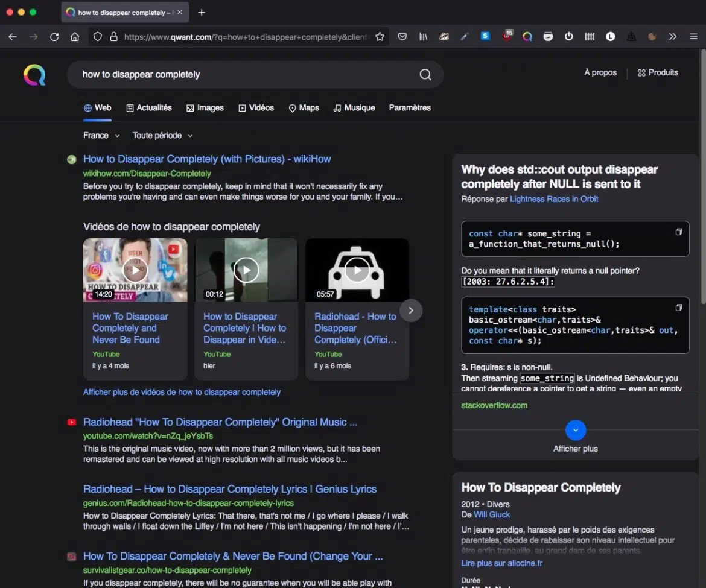706x588 pixels.
Task: Open Paramètres settings
Action: point(410,108)
